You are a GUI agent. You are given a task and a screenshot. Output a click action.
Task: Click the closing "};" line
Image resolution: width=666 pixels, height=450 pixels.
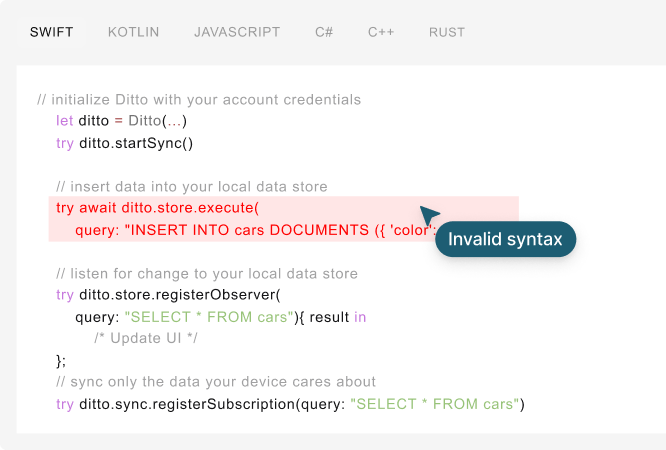coord(61,361)
